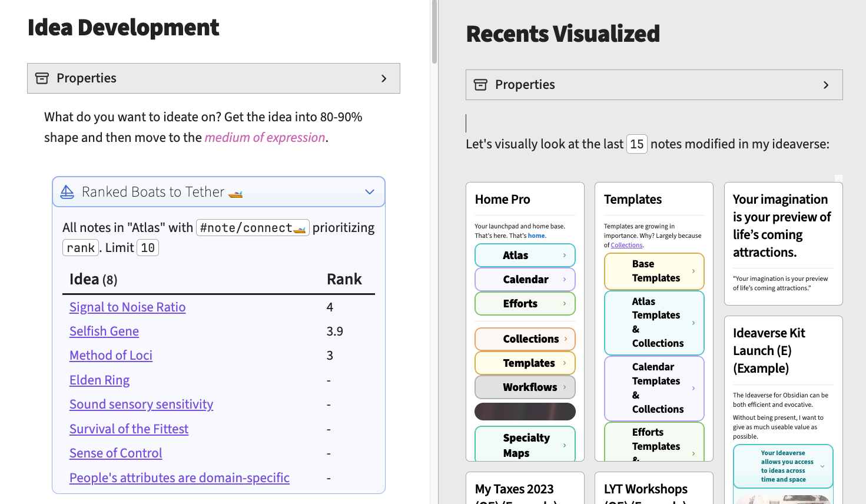Screen dimensions: 866x504
Task: Edit the Limit field showing 10
Action: point(148,248)
